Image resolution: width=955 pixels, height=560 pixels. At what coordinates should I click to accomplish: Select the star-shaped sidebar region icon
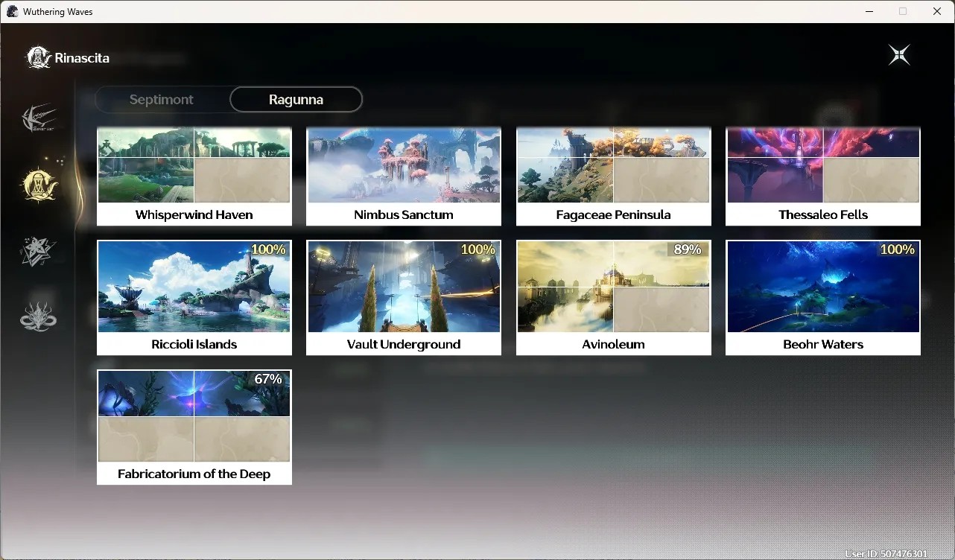click(x=38, y=251)
